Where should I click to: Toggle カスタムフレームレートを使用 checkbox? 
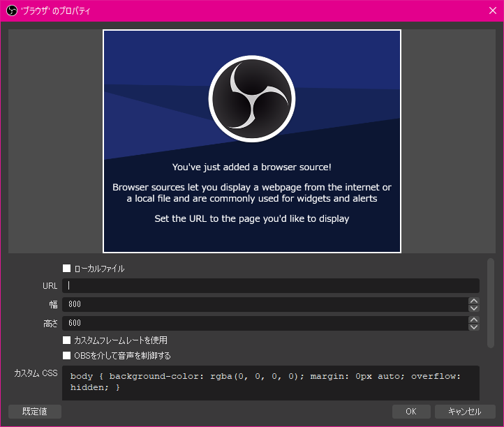[66, 340]
